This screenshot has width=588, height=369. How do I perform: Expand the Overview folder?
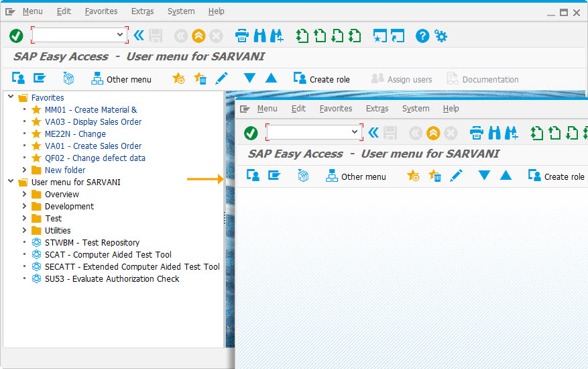[24, 194]
